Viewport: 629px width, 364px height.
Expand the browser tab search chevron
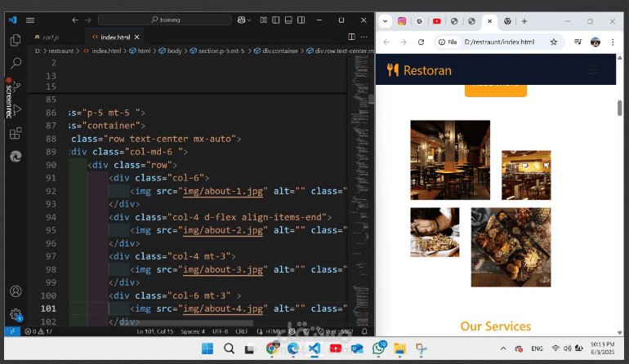(x=385, y=21)
